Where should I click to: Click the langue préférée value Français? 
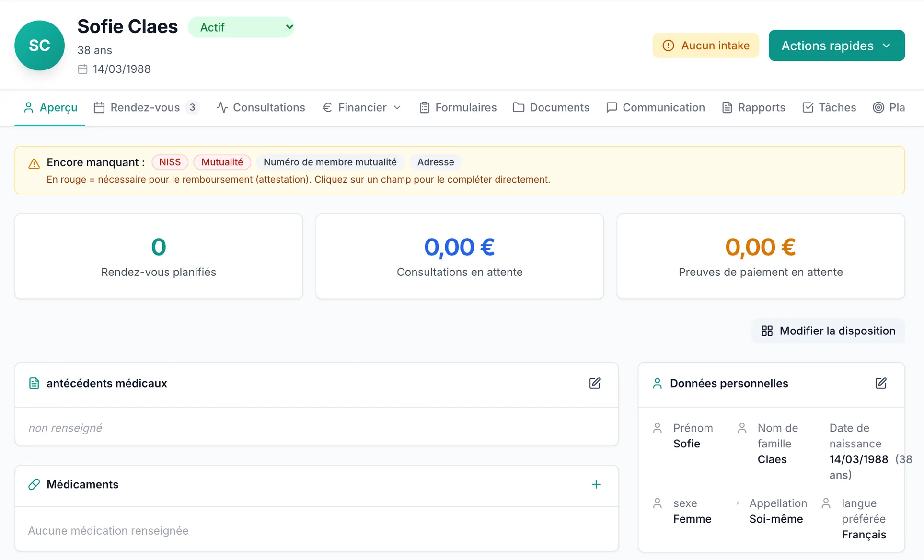coord(864,535)
